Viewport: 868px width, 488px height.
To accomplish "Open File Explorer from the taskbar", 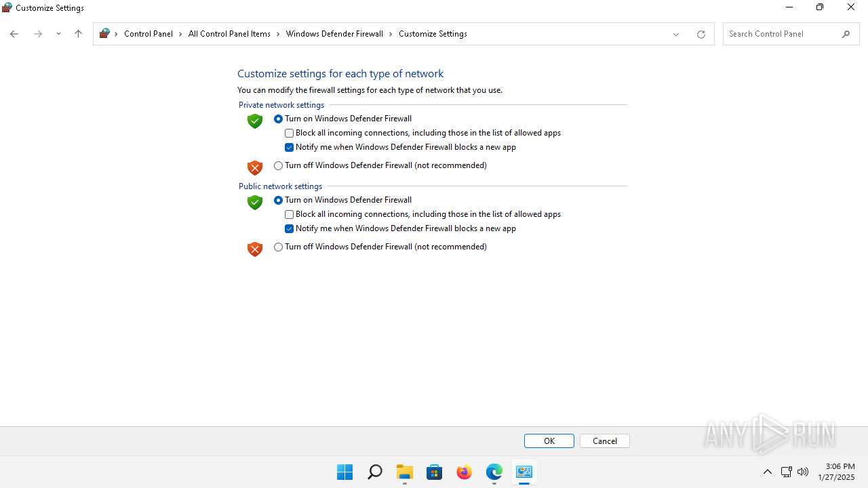I will click(405, 472).
